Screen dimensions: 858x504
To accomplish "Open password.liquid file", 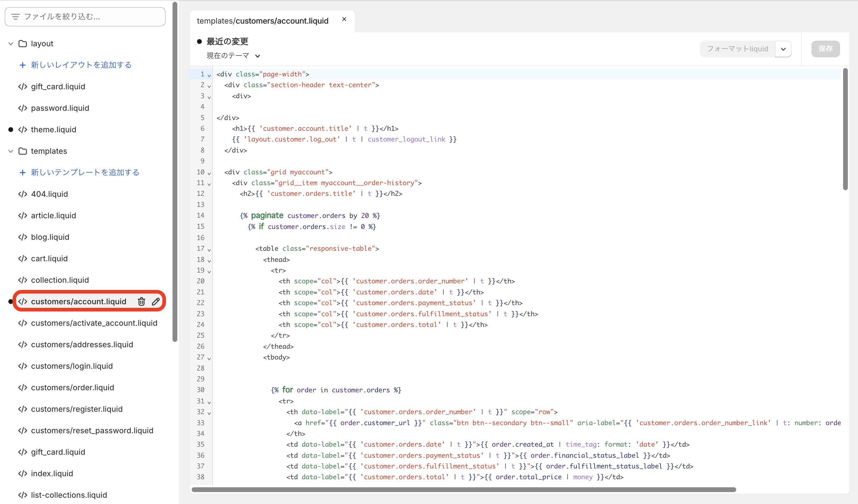I will pos(60,108).
